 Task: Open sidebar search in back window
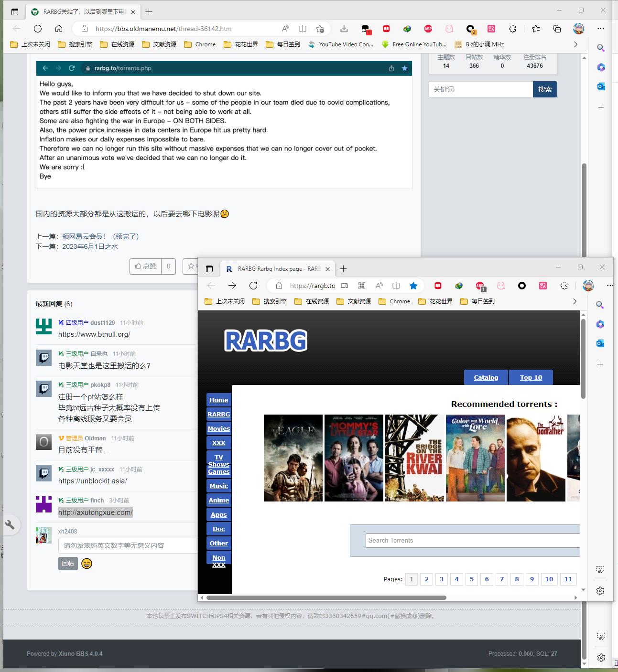pyautogui.click(x=601, y=48)
